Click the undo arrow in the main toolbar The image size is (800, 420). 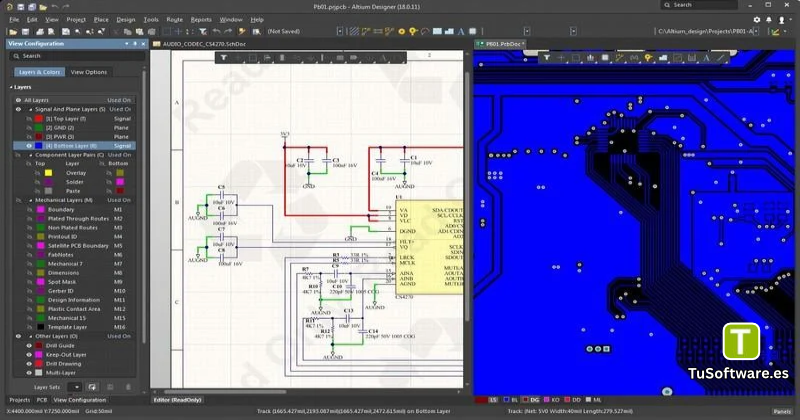(216, 32)
